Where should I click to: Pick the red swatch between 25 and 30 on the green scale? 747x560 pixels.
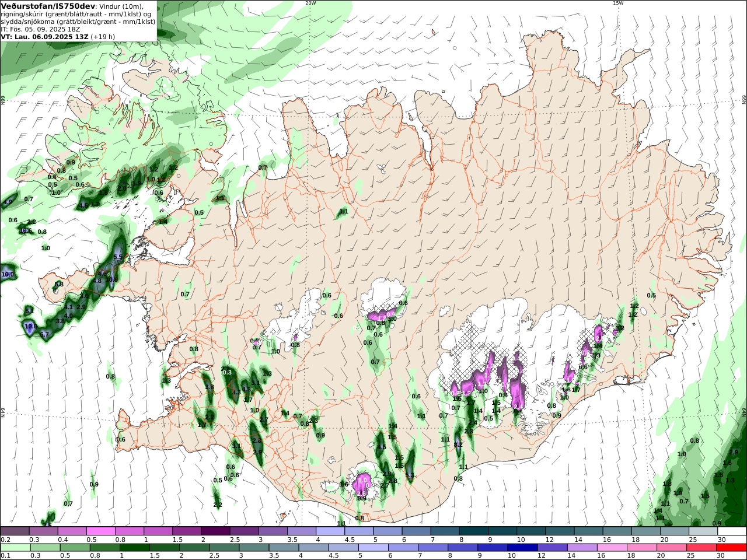[x=701, y=548]
